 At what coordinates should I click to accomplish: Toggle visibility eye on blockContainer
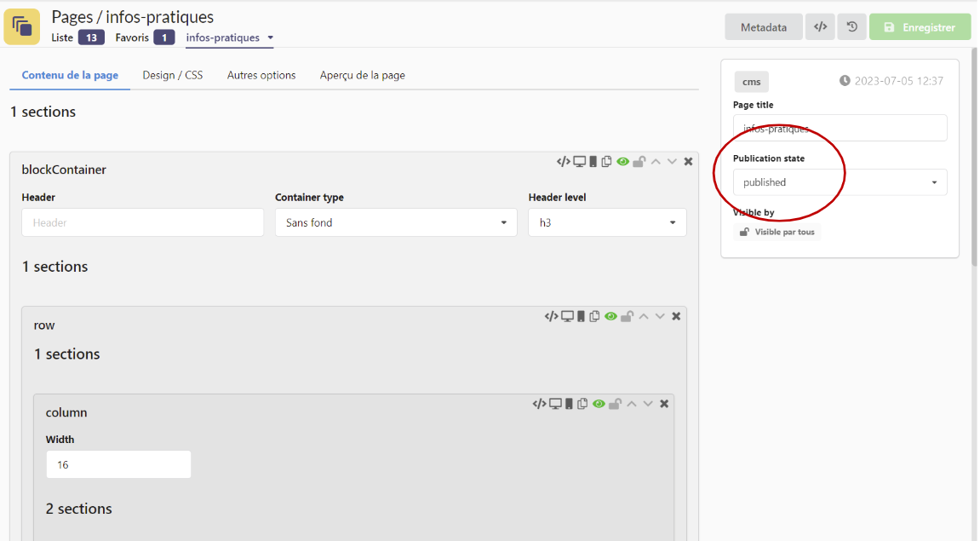tap(623, 162)
